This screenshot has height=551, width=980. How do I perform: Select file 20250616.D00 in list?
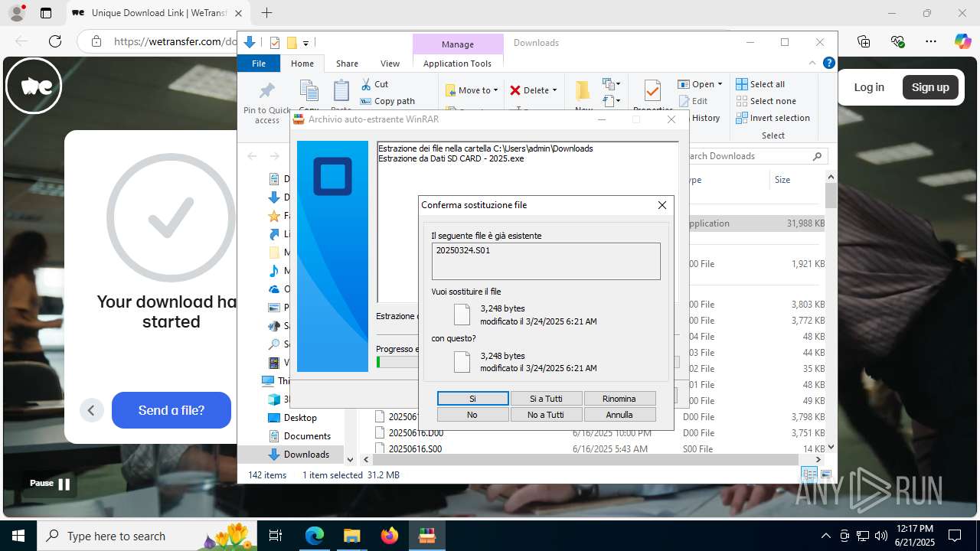pos(416,433)
